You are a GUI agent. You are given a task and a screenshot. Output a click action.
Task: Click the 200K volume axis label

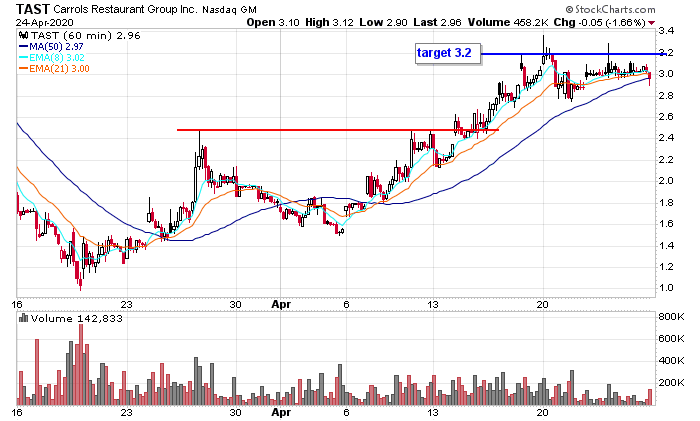pos(671,383)
